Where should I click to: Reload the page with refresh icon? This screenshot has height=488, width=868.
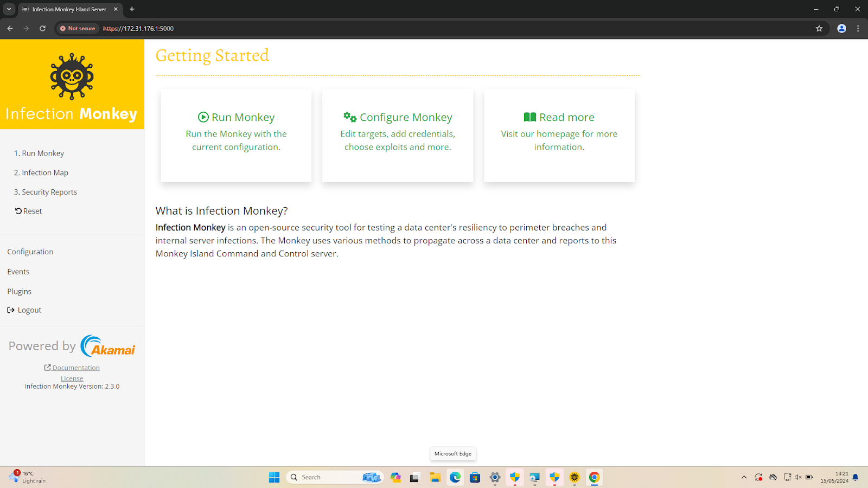coord(42,28)
